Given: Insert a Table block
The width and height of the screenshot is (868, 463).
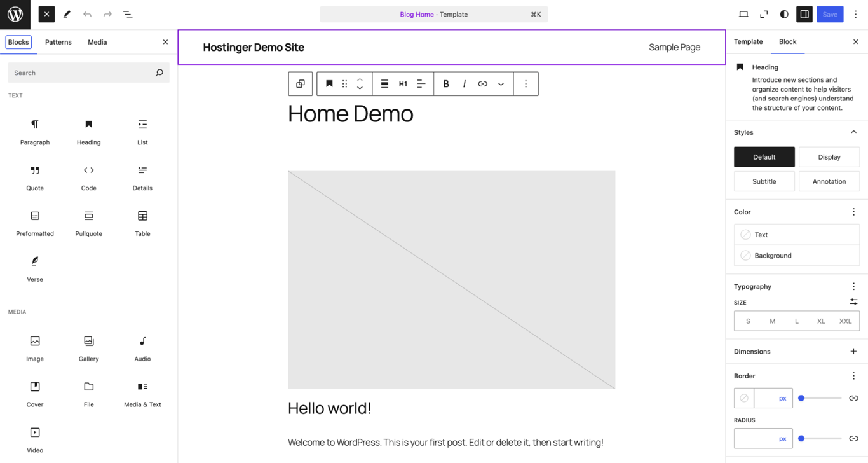Looking at the screenshot, I should point(142,223).
